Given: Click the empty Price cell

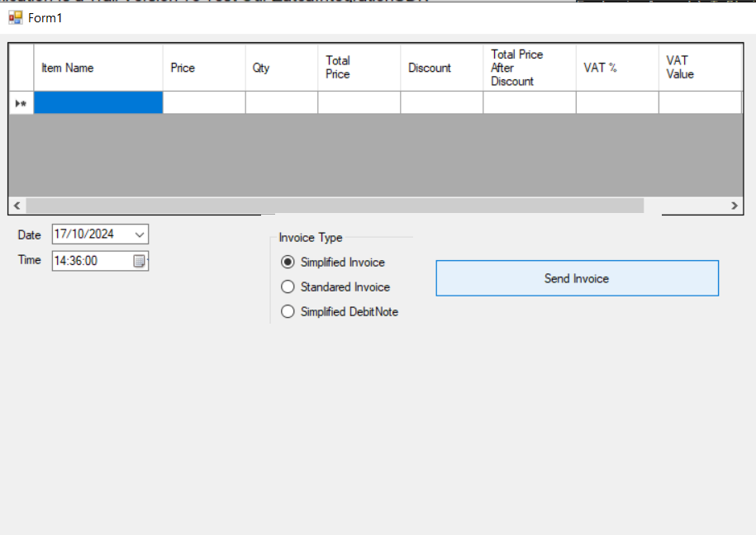Looking at the screenshot, I should tap(203, 102).
